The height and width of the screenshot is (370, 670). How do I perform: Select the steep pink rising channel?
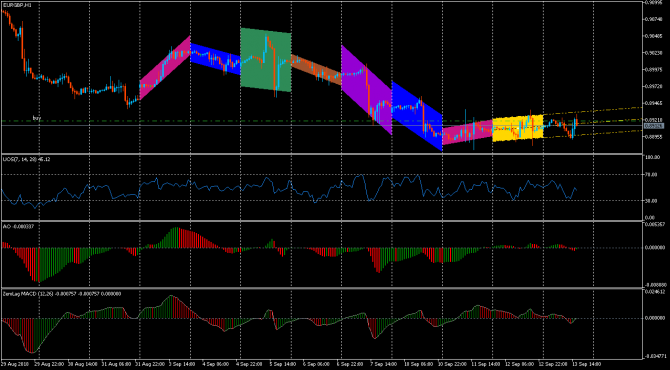(165, 68)
